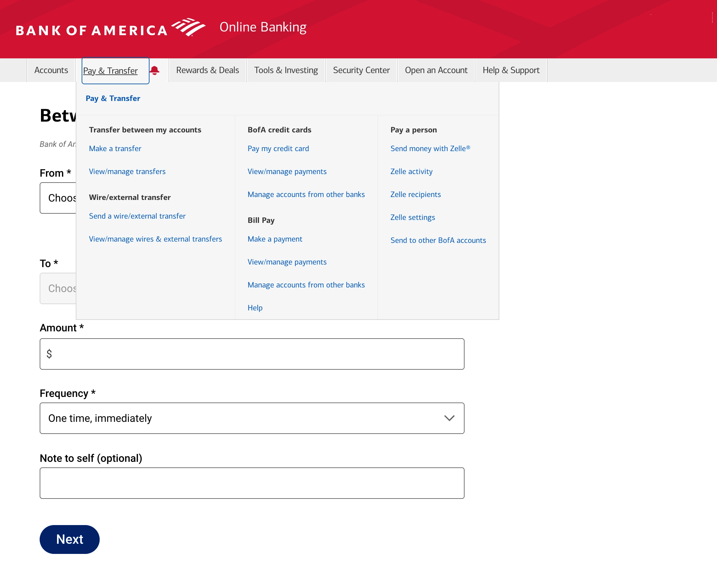Image resolution: width=717 pixels, height=588 pixels.
Task: Click the red notification bell icon
Action: click(154, 70)
